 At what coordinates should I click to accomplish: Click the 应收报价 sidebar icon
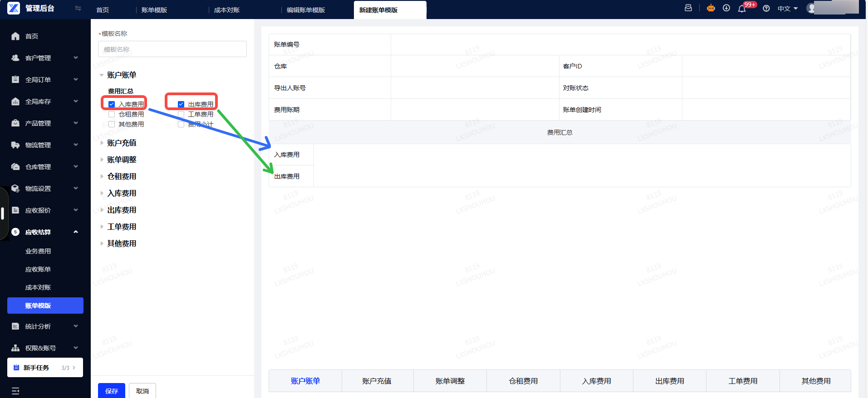(x=15, y=210)
